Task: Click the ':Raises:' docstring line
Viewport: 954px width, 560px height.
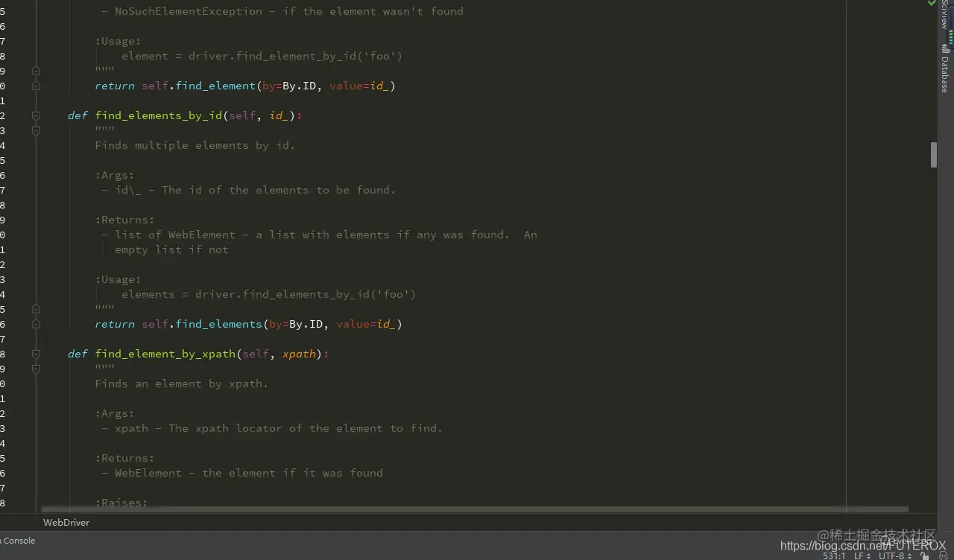Action: (x=121, y=503)
